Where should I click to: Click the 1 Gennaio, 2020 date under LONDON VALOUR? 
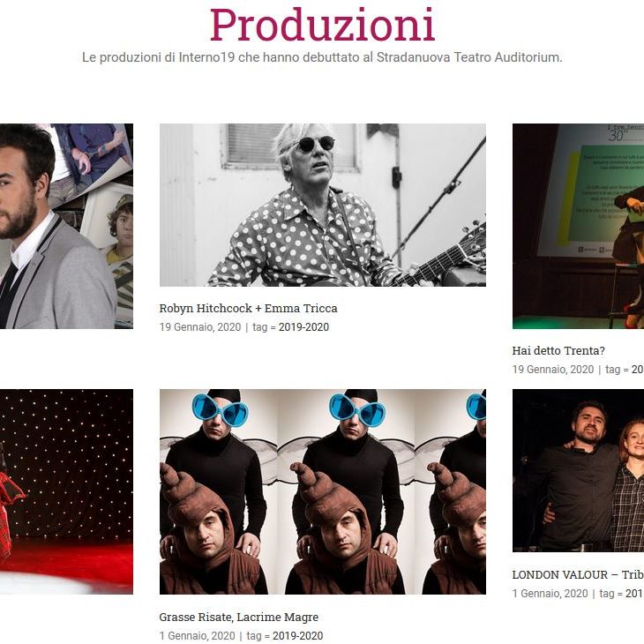coord(550,594)
